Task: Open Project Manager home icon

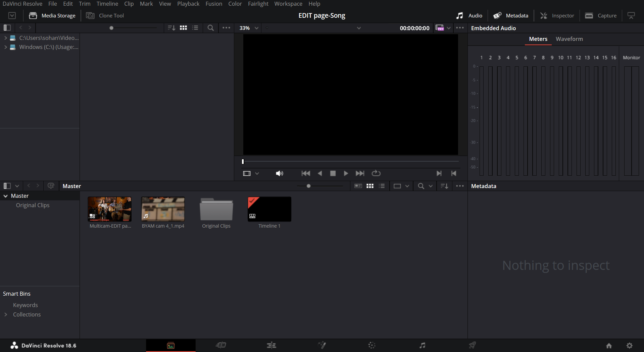Action: click(609, 345)
